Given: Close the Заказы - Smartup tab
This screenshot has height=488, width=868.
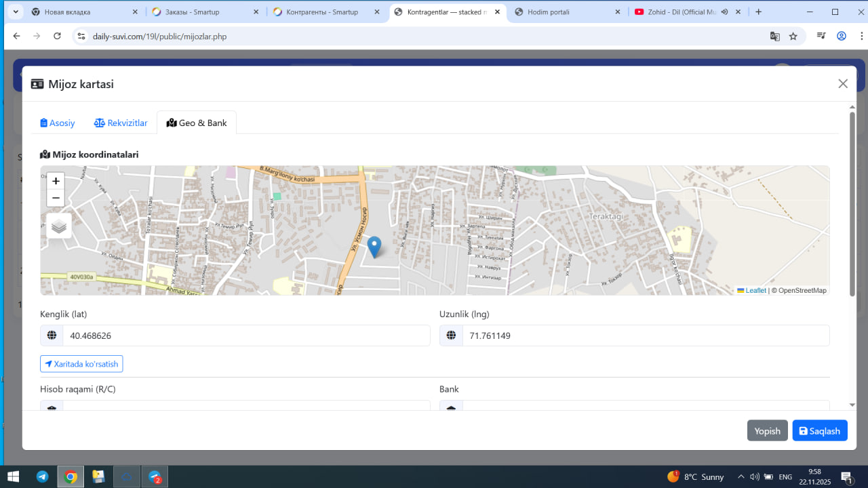Looking at the screenshot, I should click(x=256, y=12).
